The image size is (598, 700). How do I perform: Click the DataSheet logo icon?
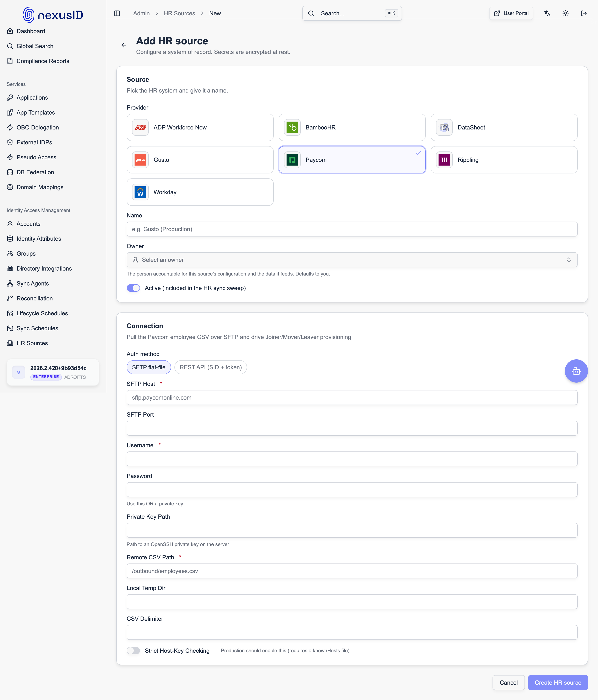444,127
